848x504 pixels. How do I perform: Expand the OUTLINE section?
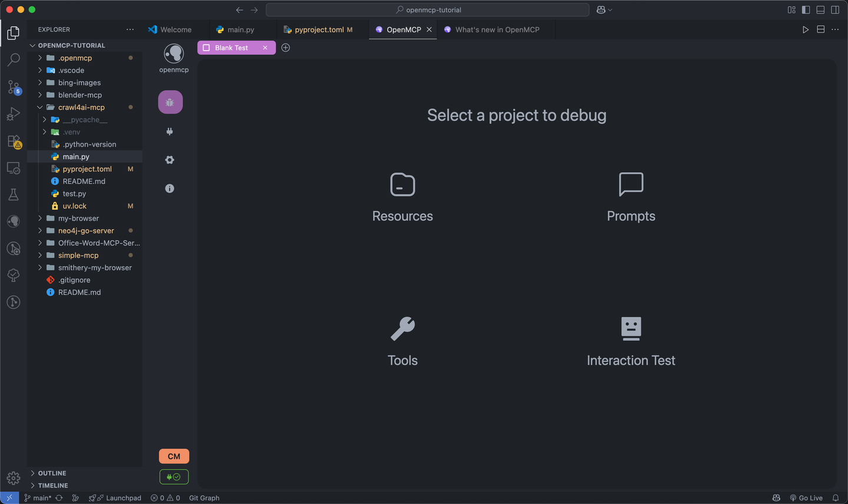[85, 473]
